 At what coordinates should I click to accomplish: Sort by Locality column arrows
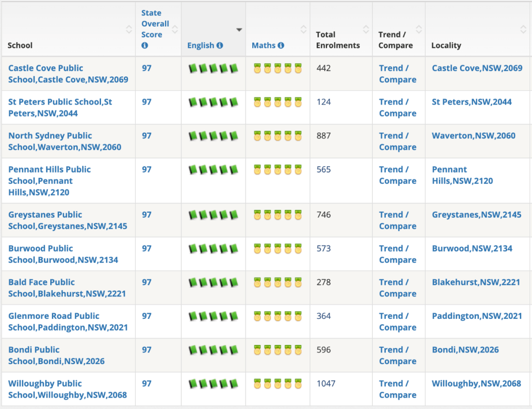pos(524,29)
